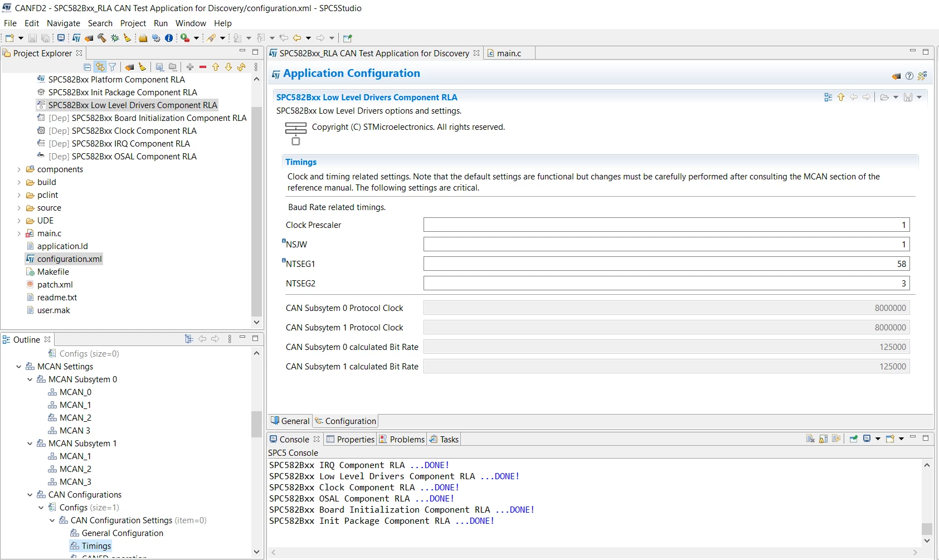The image size is (939, 560).
Task: Select the Configuration bottom tab
Action: 346,421
